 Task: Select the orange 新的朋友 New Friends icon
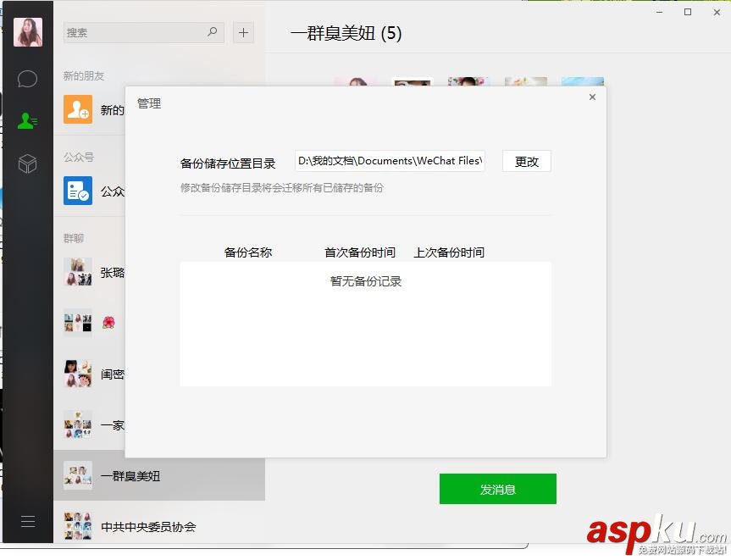tap(77, 108)
